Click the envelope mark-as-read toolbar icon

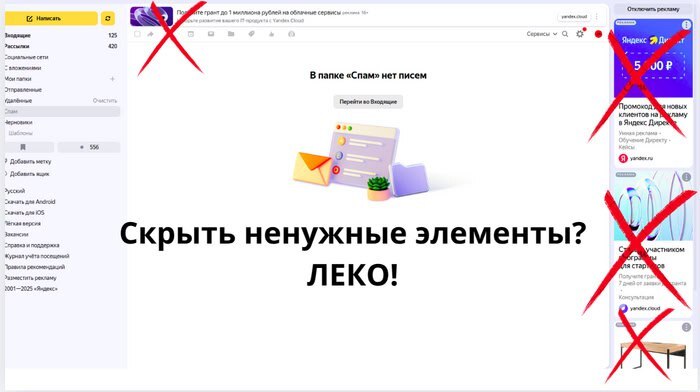211,34
